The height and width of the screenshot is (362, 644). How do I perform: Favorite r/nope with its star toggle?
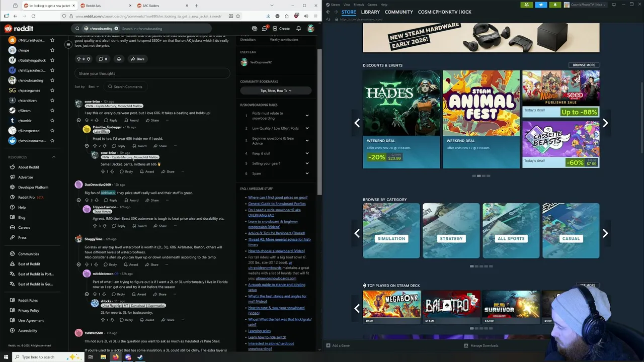(52, 50)
